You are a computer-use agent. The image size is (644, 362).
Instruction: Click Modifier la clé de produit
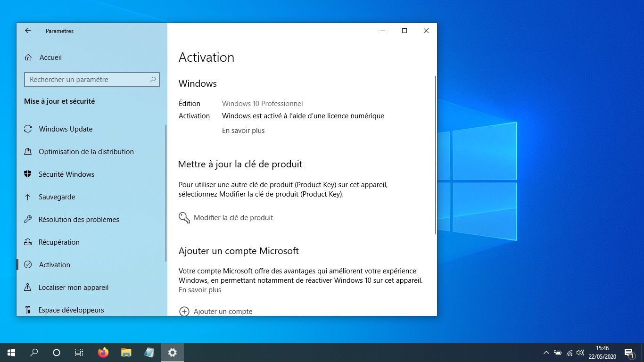click(233, 218)
